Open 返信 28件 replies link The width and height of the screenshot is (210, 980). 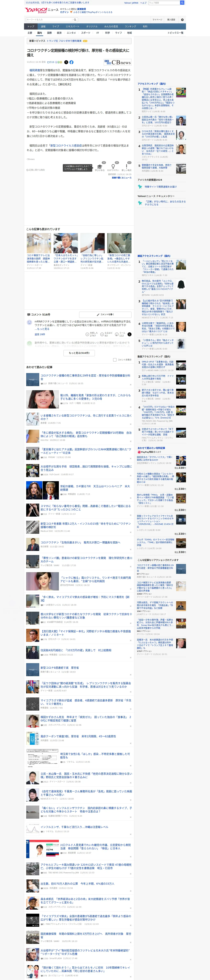point(40,334)
